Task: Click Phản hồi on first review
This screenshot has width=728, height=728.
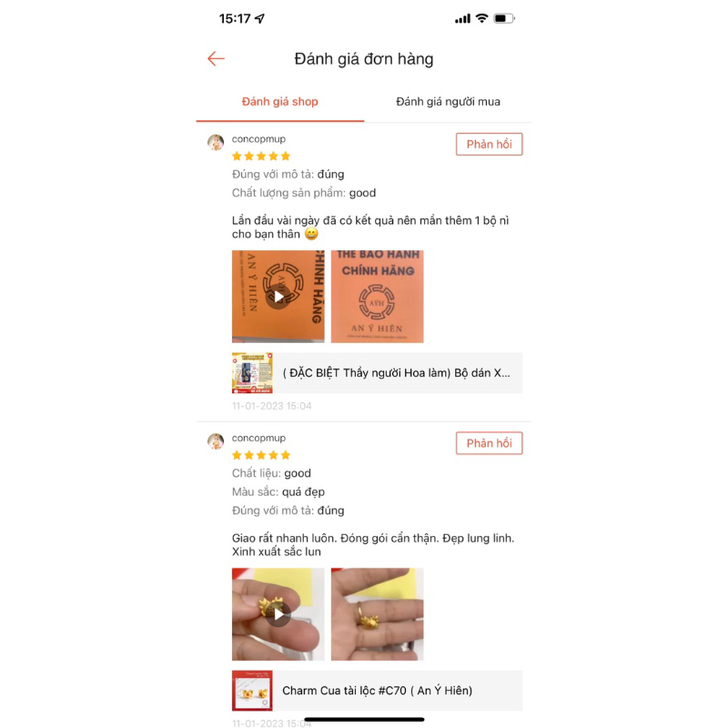Action: (489, 145)
